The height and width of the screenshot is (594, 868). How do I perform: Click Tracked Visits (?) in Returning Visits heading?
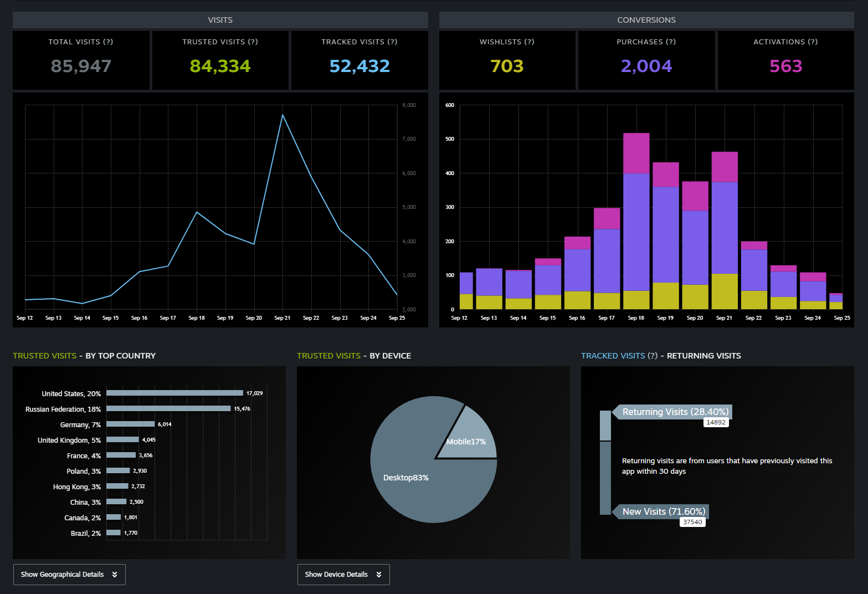click(x=619, y=356)
